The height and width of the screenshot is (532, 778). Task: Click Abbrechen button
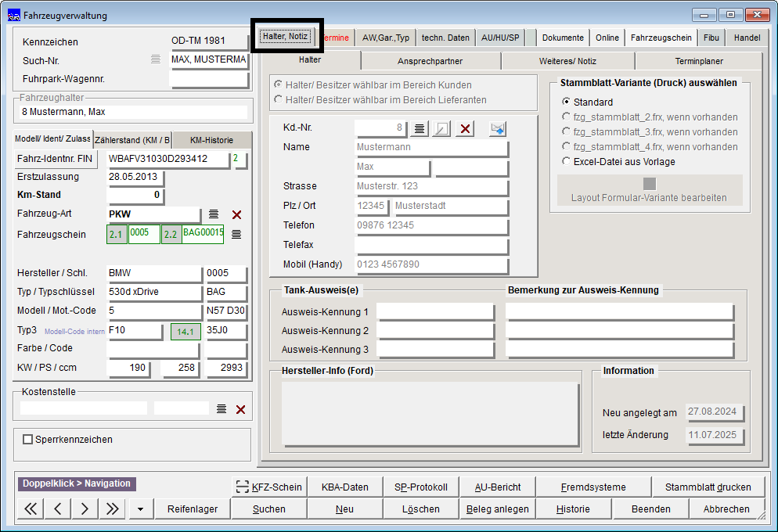[x=726, y=509]
